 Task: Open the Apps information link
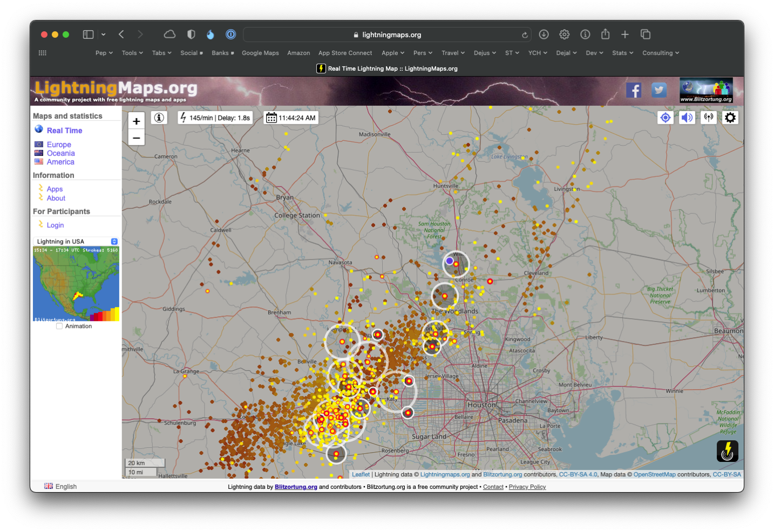pos(55,189)
